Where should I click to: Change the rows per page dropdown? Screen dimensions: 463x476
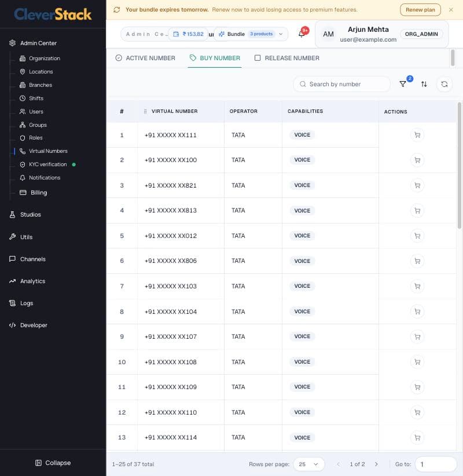coord(308,464)
